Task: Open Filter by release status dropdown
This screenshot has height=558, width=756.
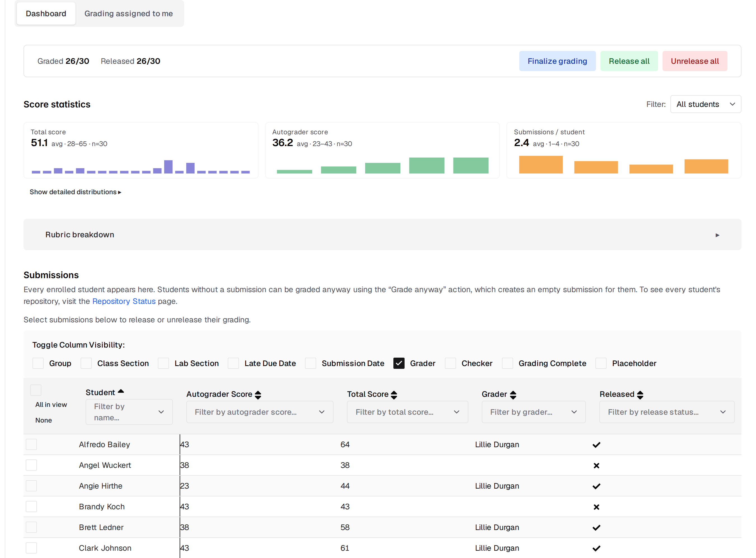Action: click(667, 412)
